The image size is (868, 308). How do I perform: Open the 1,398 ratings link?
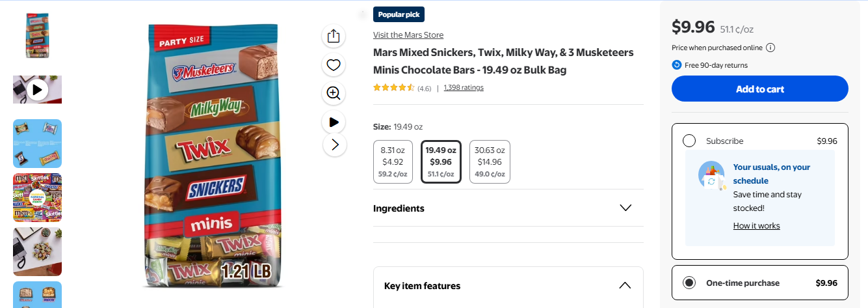[463, 88]
